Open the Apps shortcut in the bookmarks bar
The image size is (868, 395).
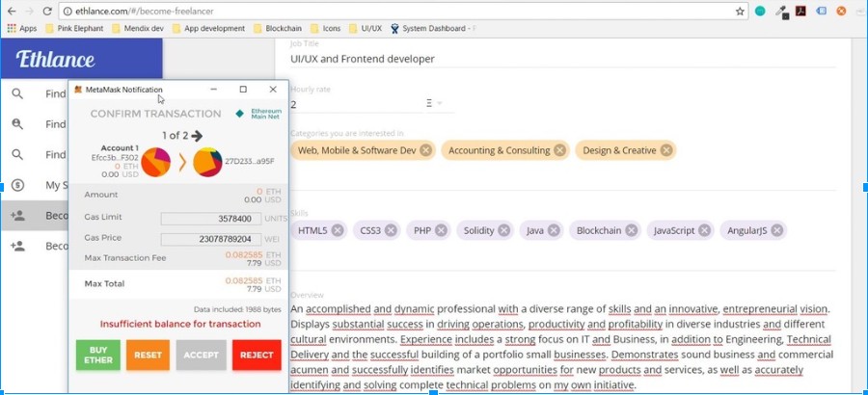click(x=22, y=28)
